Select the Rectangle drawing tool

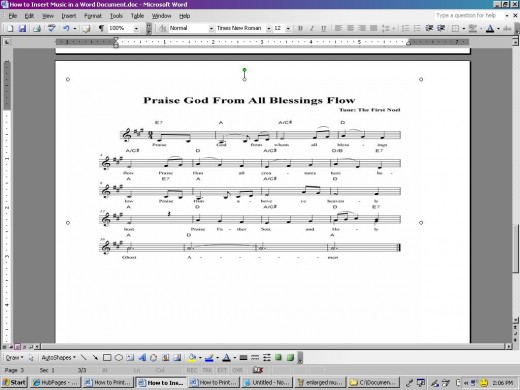107,357
